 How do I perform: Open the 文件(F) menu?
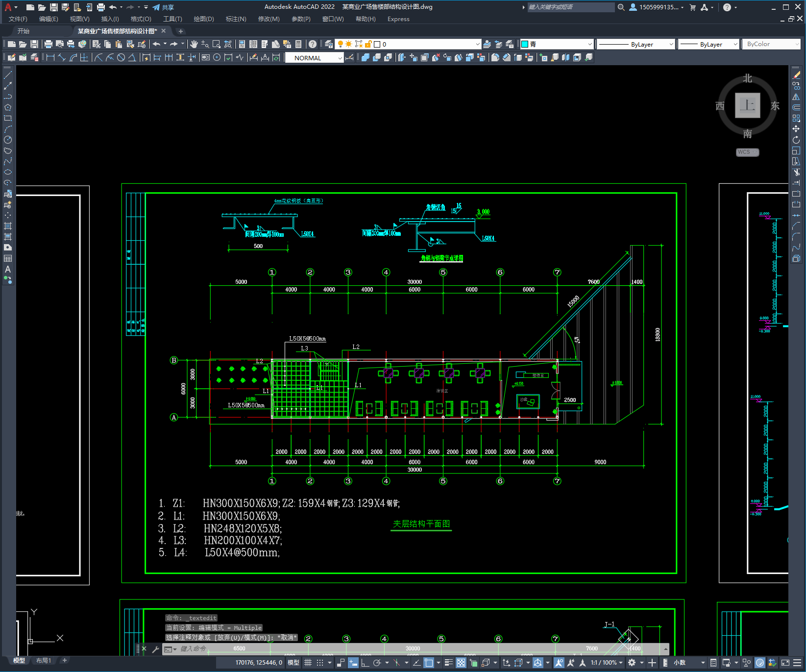pos(18,19)
